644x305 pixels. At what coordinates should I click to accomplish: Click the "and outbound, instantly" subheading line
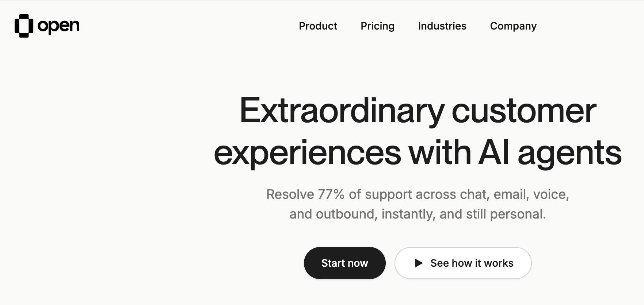click(418, 214)
